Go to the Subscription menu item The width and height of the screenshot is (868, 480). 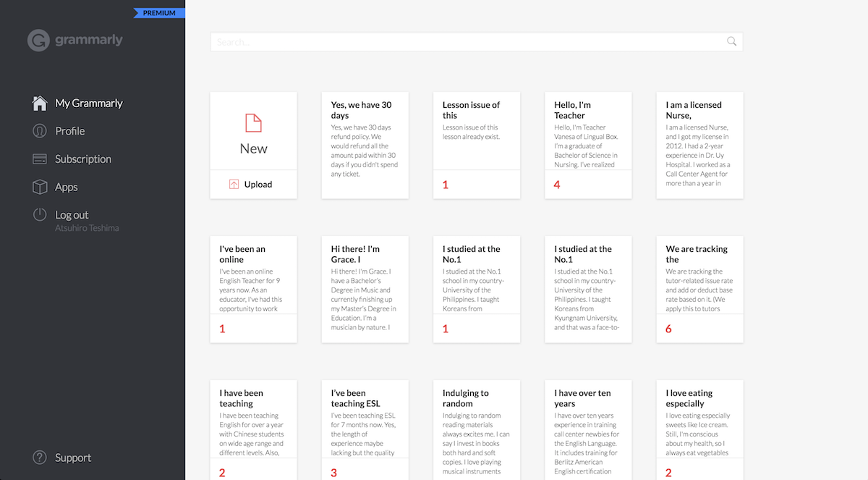pos(83,159)
